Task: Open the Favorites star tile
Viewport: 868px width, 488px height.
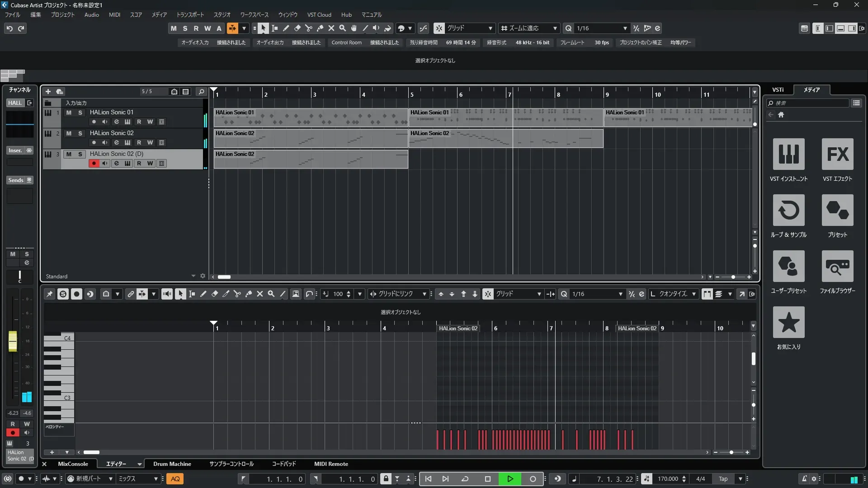Action: pyautogui.click(x=788, y=323)
